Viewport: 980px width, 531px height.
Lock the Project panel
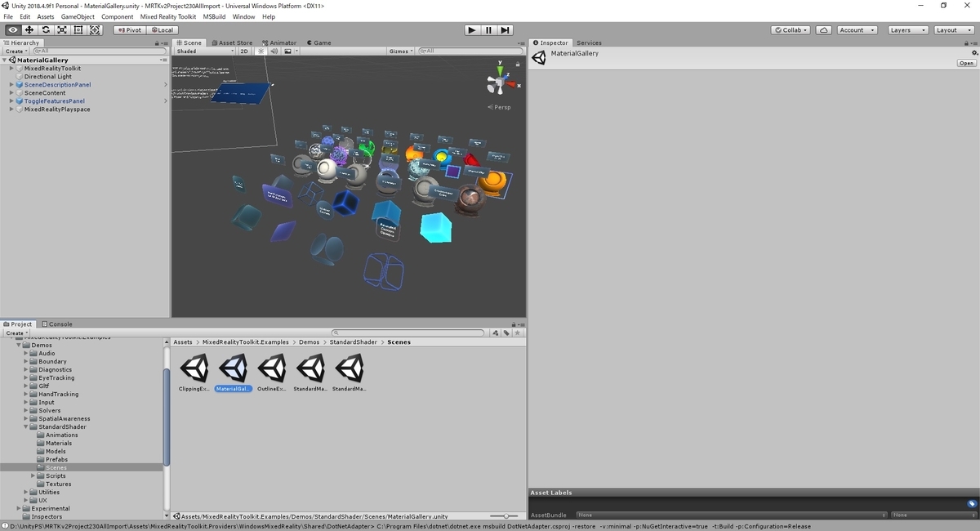coord(514,324)
